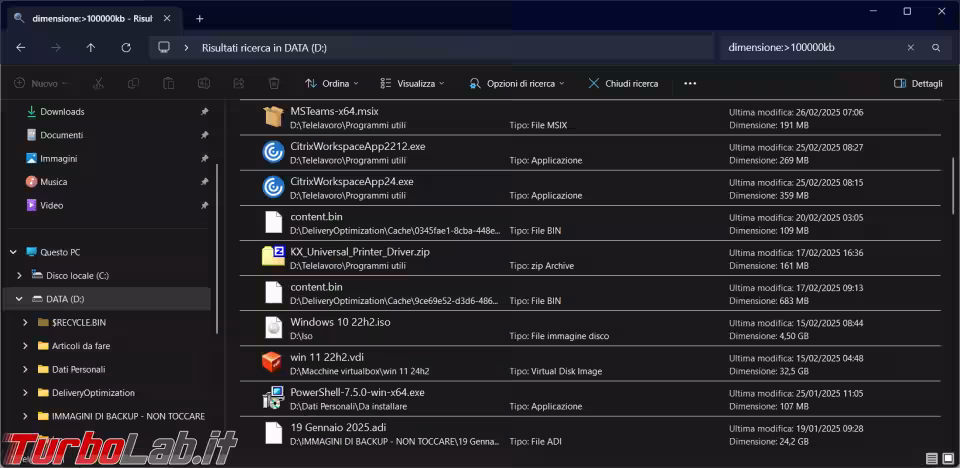Select win 11 22h2.vdi file
Image resolution: width=960 pixels, height=468 pixels.
tap(590, 364)
